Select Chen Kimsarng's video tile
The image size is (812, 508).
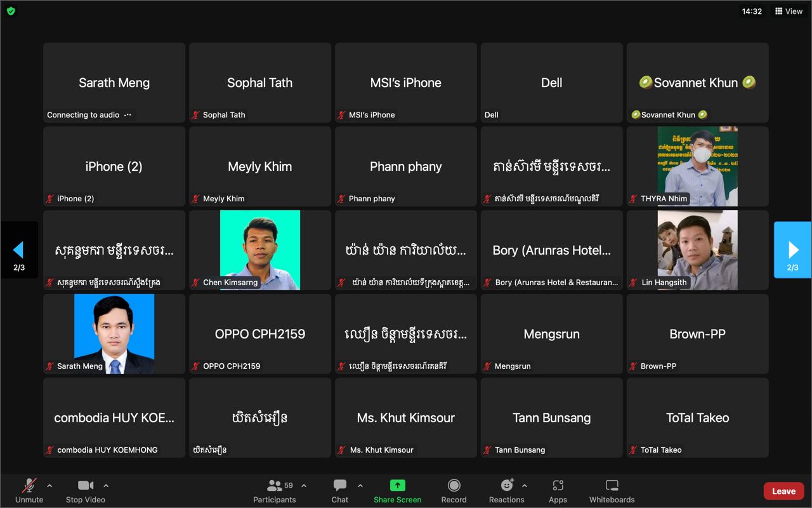(x=260, y=250)
